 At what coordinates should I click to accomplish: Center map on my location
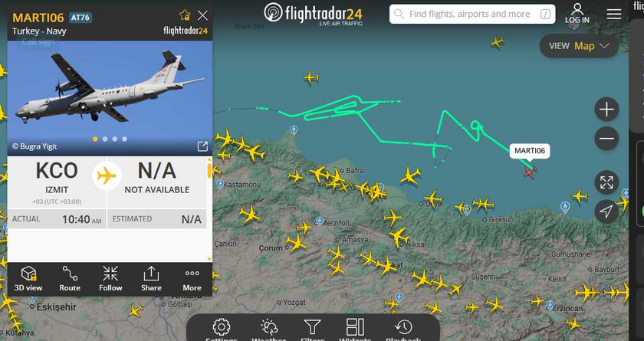point(606,211)
